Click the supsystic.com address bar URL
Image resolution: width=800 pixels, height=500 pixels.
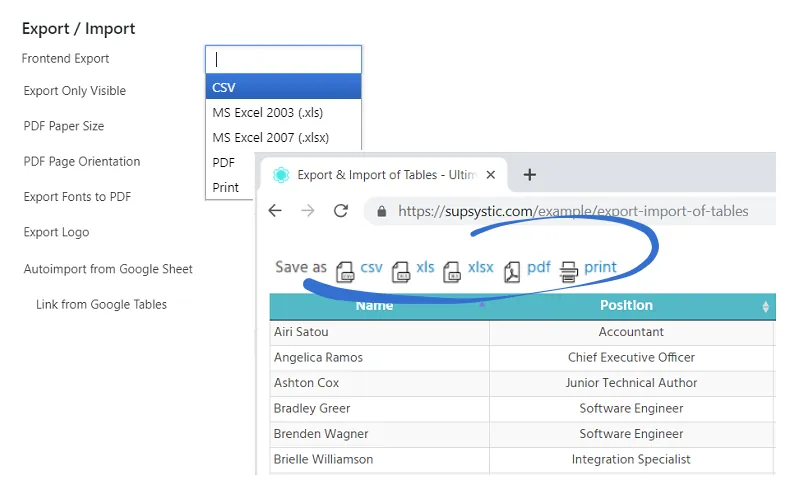tap(573, 211)
